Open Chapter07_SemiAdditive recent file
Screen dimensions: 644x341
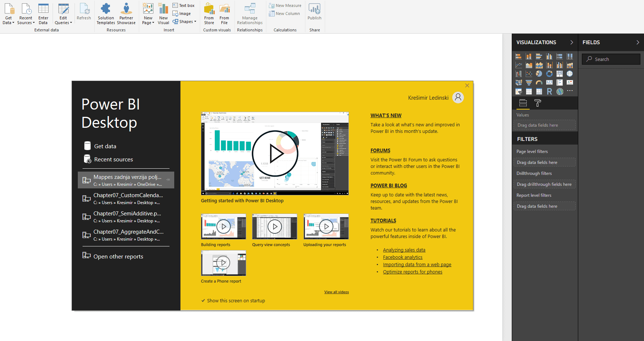(x=126, y=217)
